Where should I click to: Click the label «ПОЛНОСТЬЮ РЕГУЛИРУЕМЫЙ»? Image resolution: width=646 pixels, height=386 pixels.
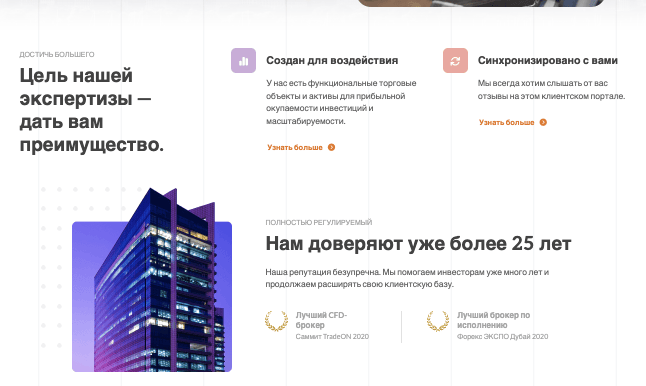[x=318, y=222]
